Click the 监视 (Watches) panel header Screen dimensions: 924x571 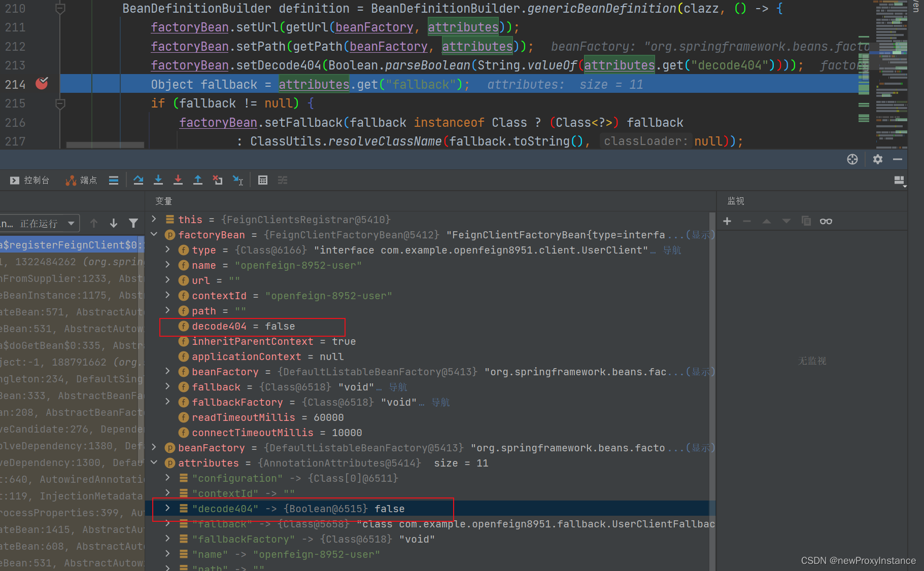tap(736, 201)
